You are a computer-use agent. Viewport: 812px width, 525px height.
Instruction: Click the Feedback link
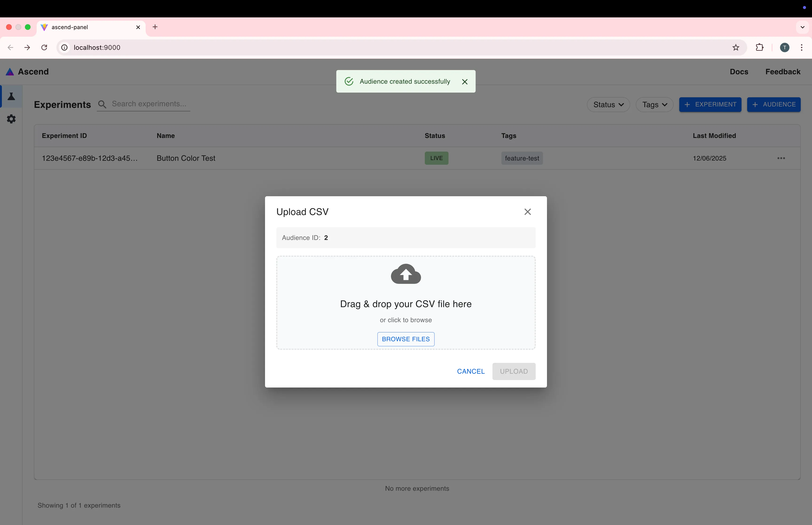coord(782,72)
